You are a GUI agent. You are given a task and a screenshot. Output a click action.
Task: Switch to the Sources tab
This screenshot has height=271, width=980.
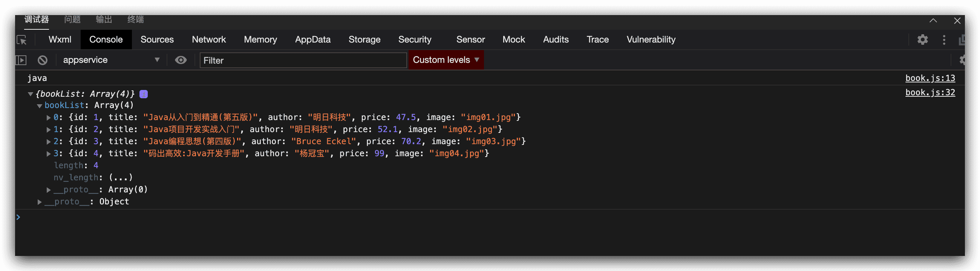coord(157,40)
